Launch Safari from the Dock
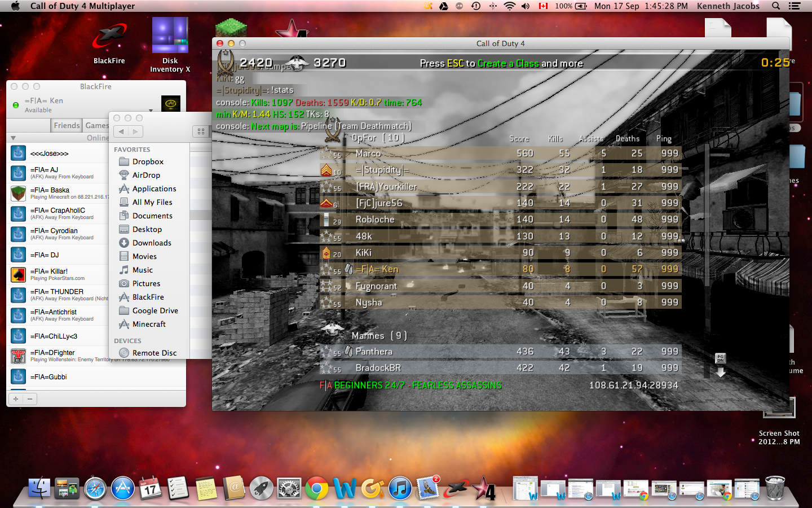This screenshot has height=508, width=812. [x=95, y=488]
